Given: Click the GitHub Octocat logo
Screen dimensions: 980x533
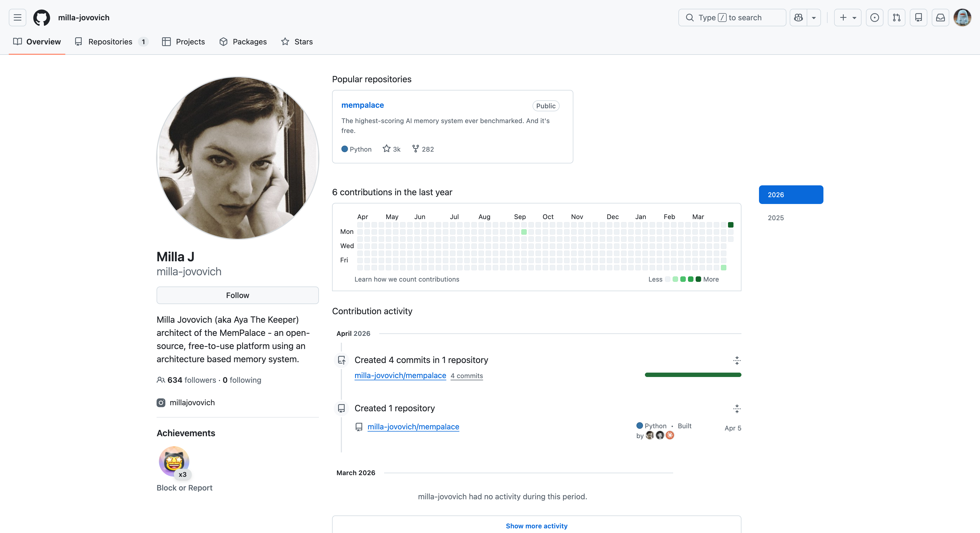Looking at the screenshot, I should [x=41, y=18].
